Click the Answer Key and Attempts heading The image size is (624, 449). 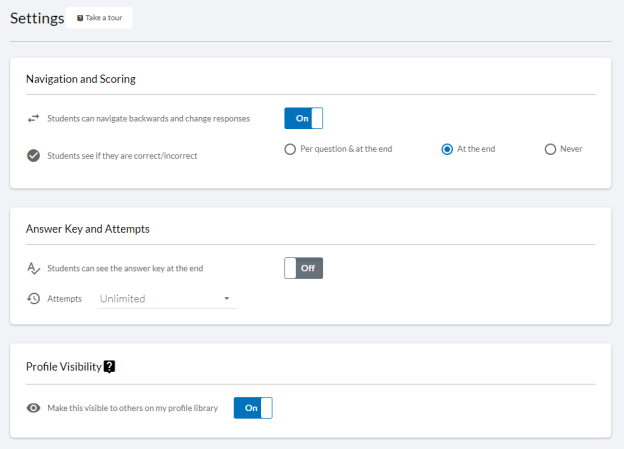tap(88, 229)
